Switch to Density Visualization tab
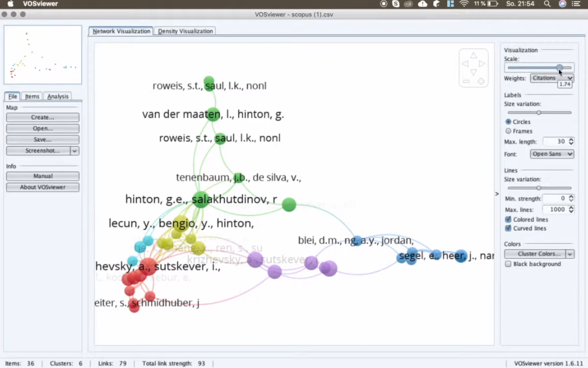This screenshot has height=368, width=588. [185, 31]
